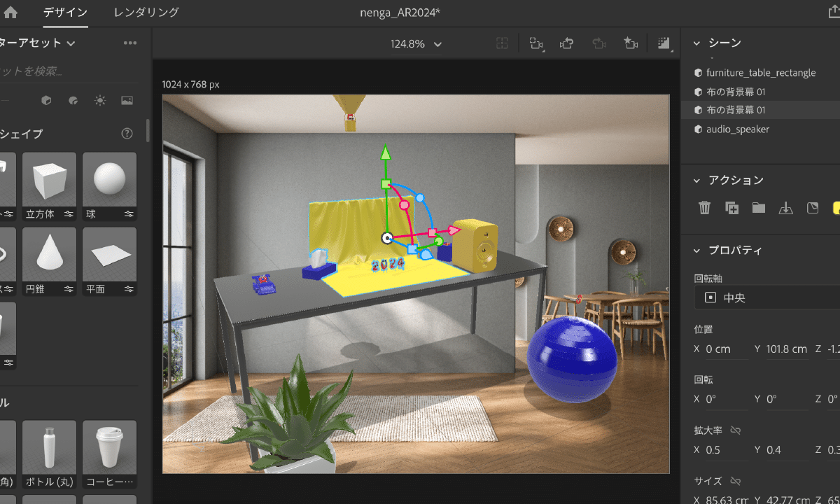Click the assets panel scrollbar
This screenshot has height=504, width=840.
pyautogui.click(x=148, y=131)
